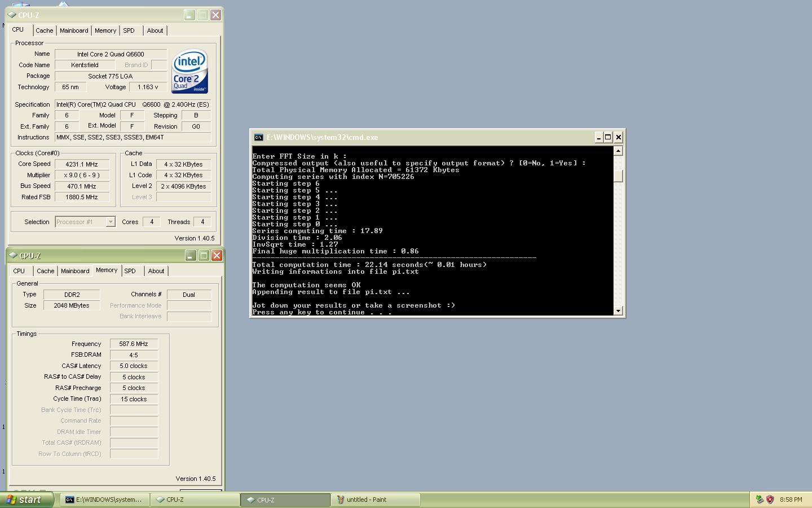Viewport: 812px width, 508px height.
Task: Click the CPU-Z title icon of top window
Action: (12, 15)
